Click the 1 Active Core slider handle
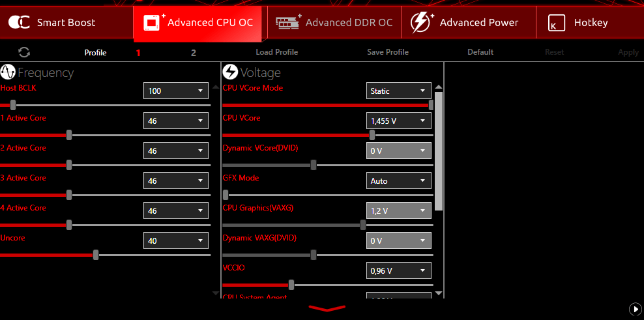Viewport: 644px width, 320px height. pyautogui.click(x=69, y=135)
